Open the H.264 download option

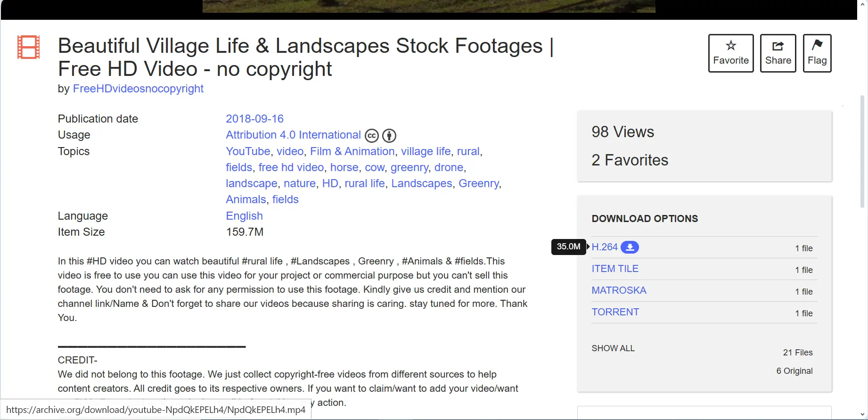pos(605,247)
